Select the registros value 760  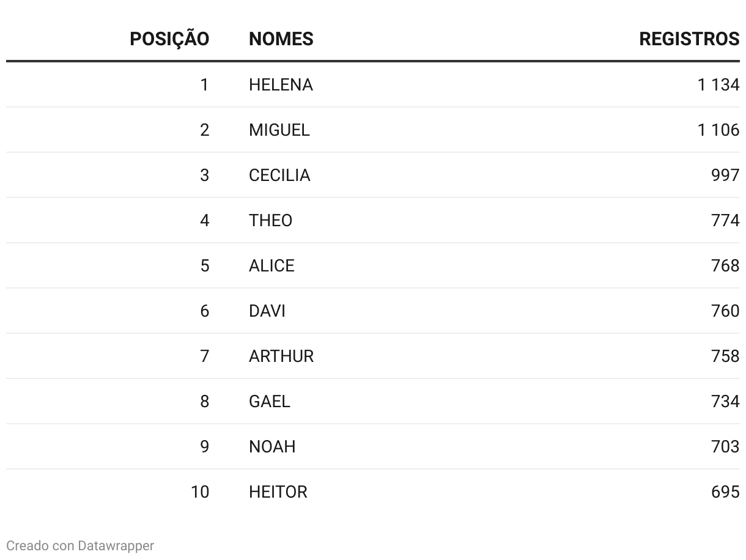tap(725, 311)
